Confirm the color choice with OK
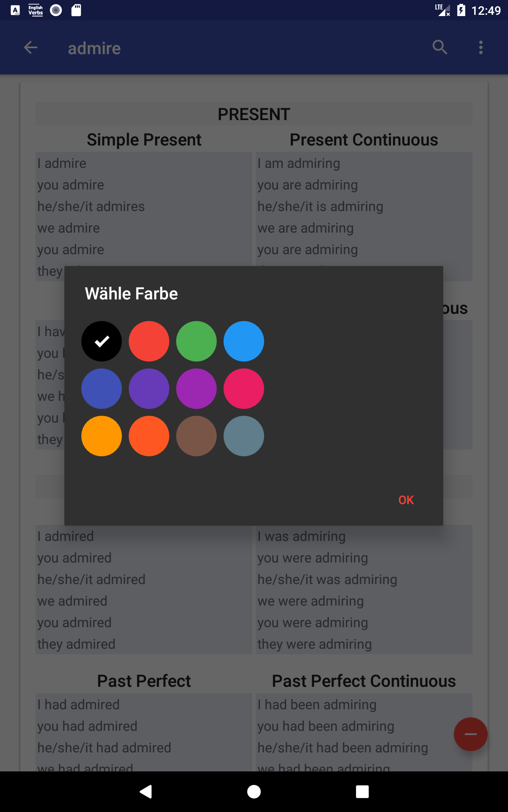Image resolution: width=508 pixels, height=812 pixels. point(406,500)
